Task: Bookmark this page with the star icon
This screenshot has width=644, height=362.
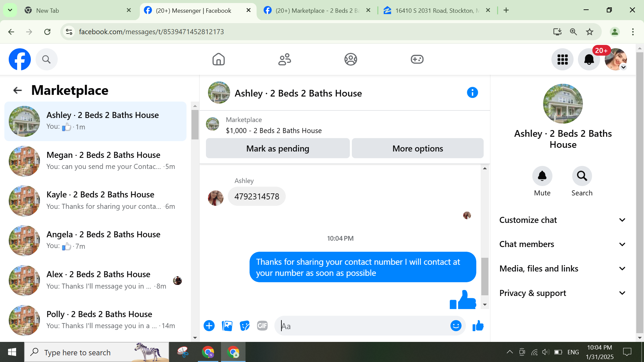Action: (590, 32)
